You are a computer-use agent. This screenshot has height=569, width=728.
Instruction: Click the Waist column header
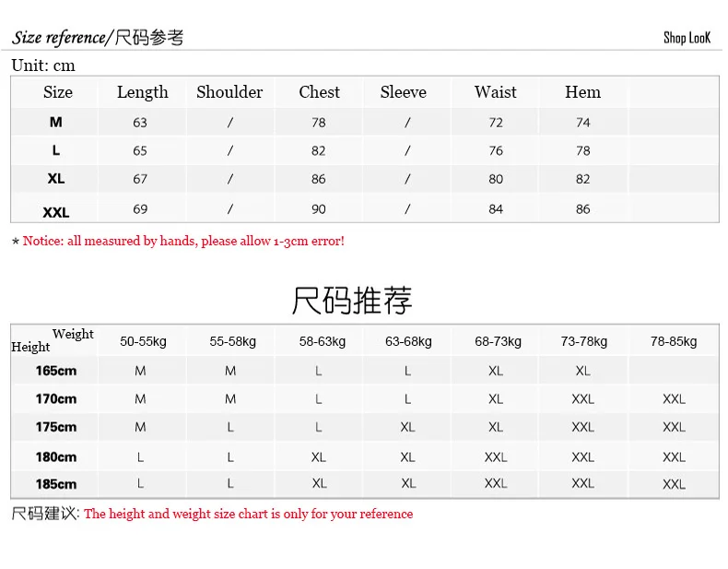(496, 92)
